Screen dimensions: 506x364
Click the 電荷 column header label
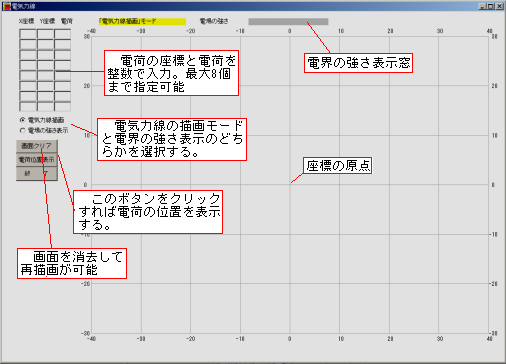(x=67, y=21)
